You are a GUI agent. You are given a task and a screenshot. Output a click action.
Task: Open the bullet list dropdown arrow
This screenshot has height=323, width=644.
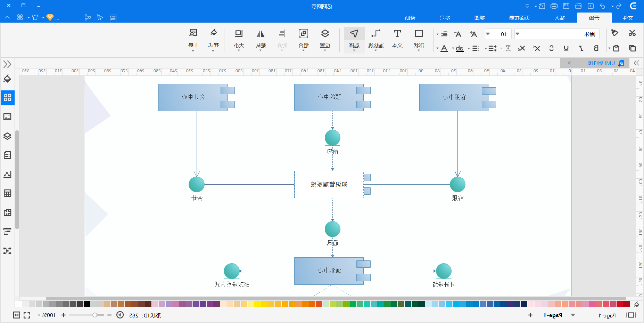coord(469,48)
